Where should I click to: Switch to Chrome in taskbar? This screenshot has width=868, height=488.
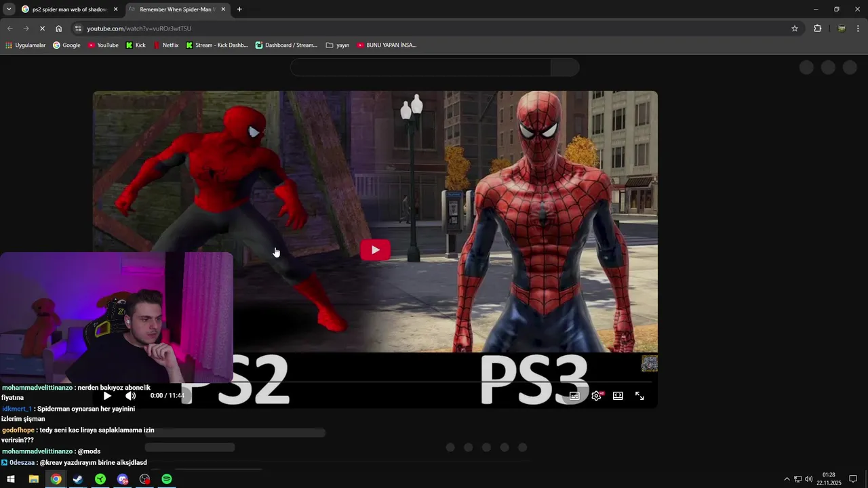pos(56,479)
